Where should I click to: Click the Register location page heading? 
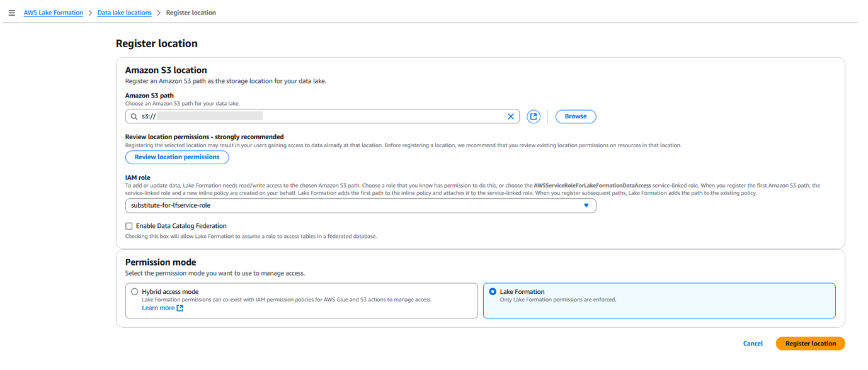coord(157,43)
